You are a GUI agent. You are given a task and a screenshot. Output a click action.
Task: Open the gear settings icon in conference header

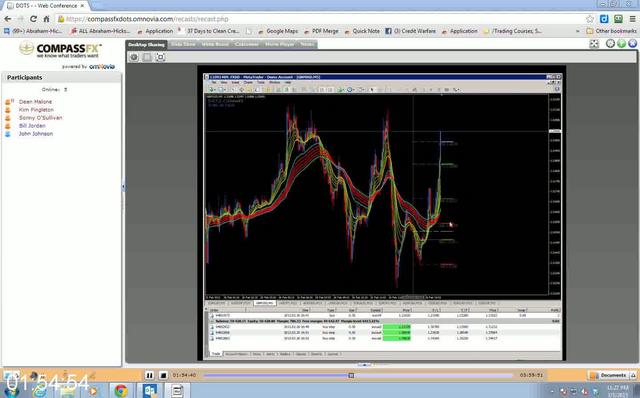(x=610, y=43)
